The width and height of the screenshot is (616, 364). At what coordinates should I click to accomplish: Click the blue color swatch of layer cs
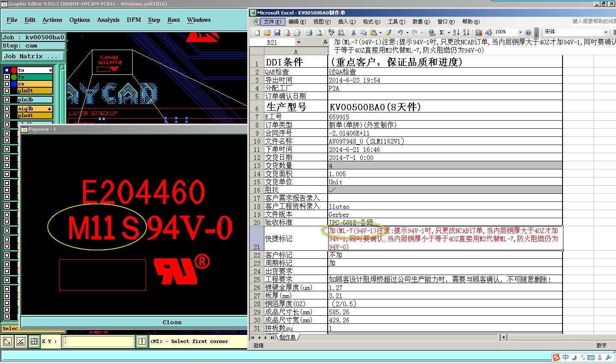[14, 84]
